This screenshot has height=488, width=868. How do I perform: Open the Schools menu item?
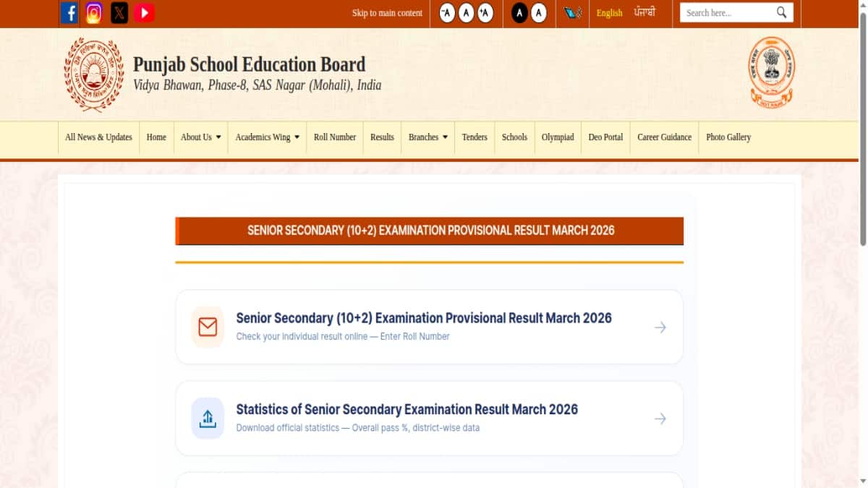514,137
